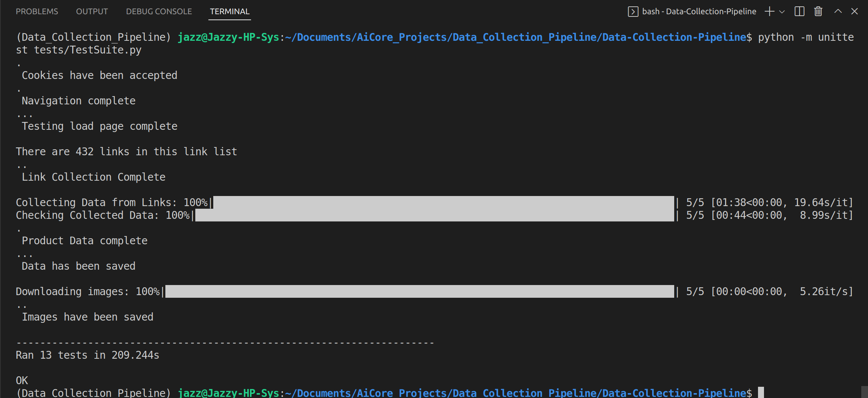The width and height of the screenshot is (868, 398).
Task: Maximize the panel with the upward chevron icon
Action: [x=837, y=11]
